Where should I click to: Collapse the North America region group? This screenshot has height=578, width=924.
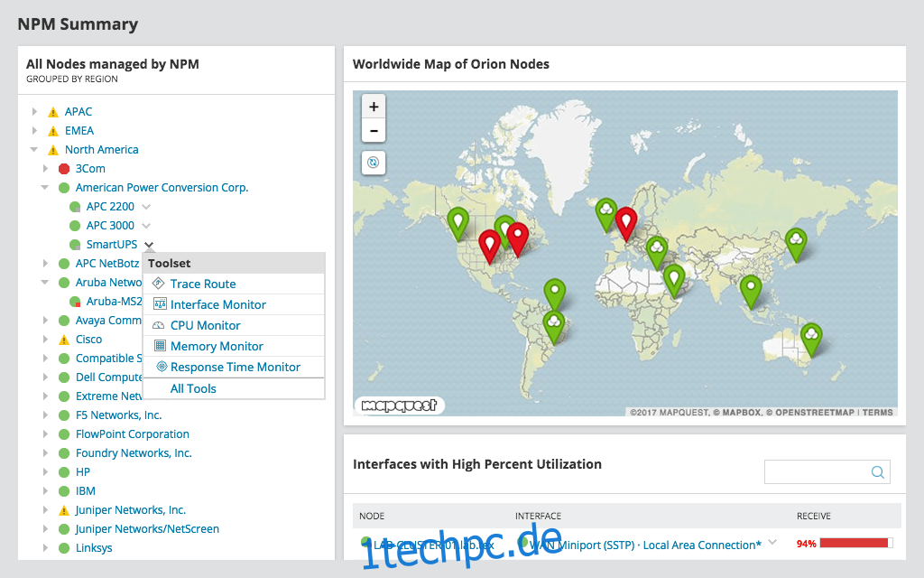pos(34,149)
